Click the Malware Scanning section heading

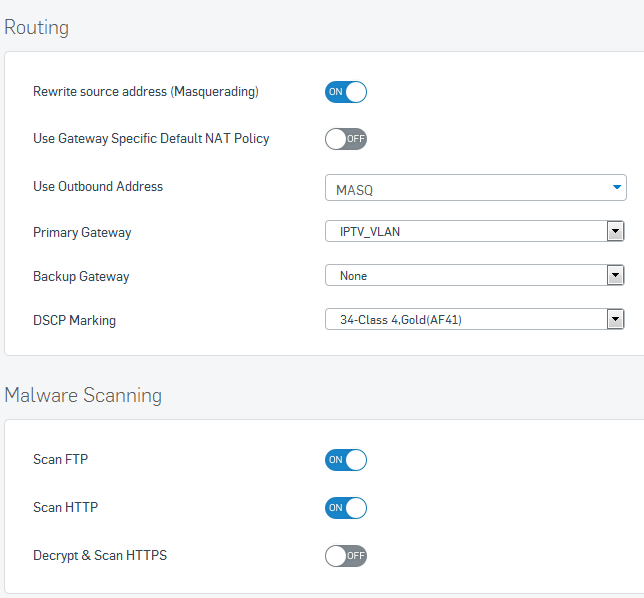coord(83,395)
